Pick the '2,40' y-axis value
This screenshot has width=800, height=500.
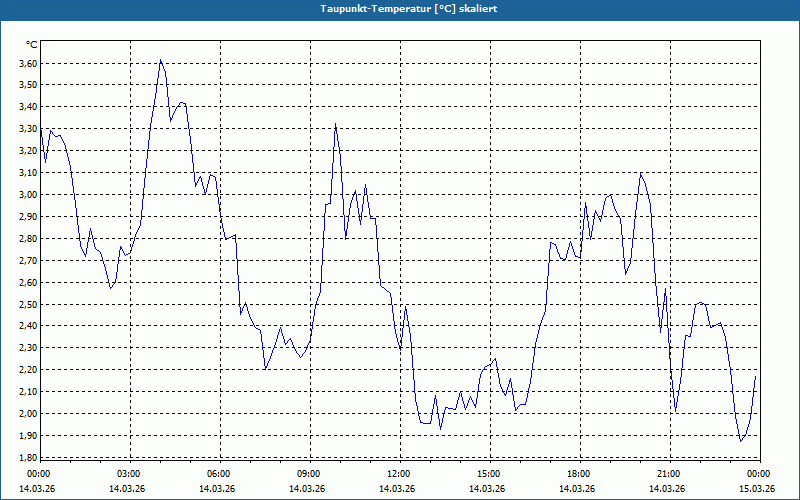click(28, 326)
